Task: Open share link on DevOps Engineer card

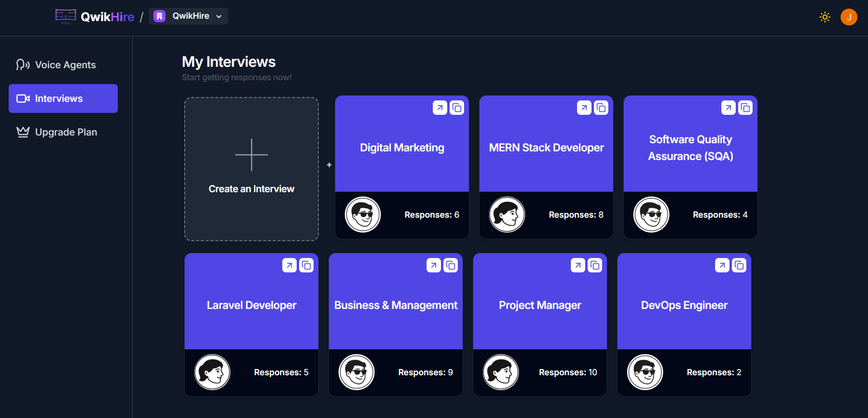Action: pos(722,265)
